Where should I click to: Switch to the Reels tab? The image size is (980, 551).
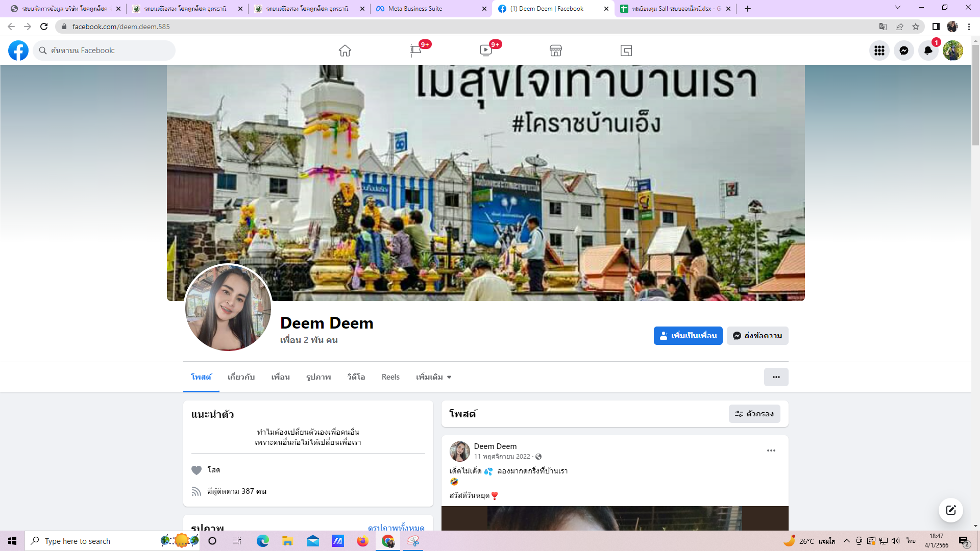390,377
